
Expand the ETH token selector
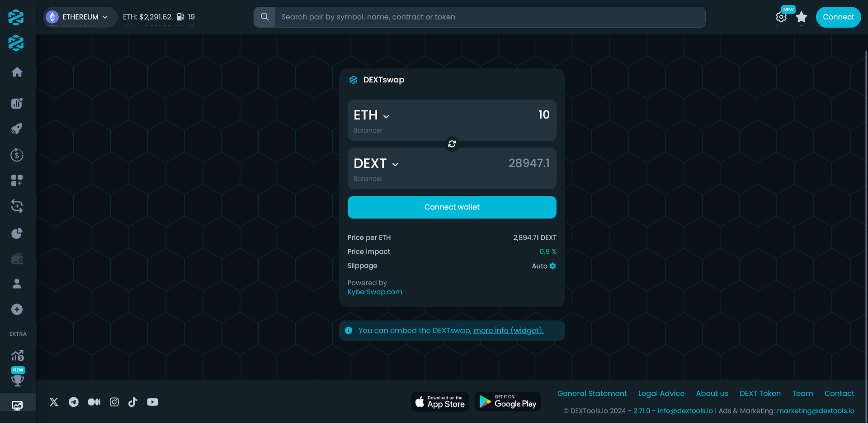pos(372,115)
